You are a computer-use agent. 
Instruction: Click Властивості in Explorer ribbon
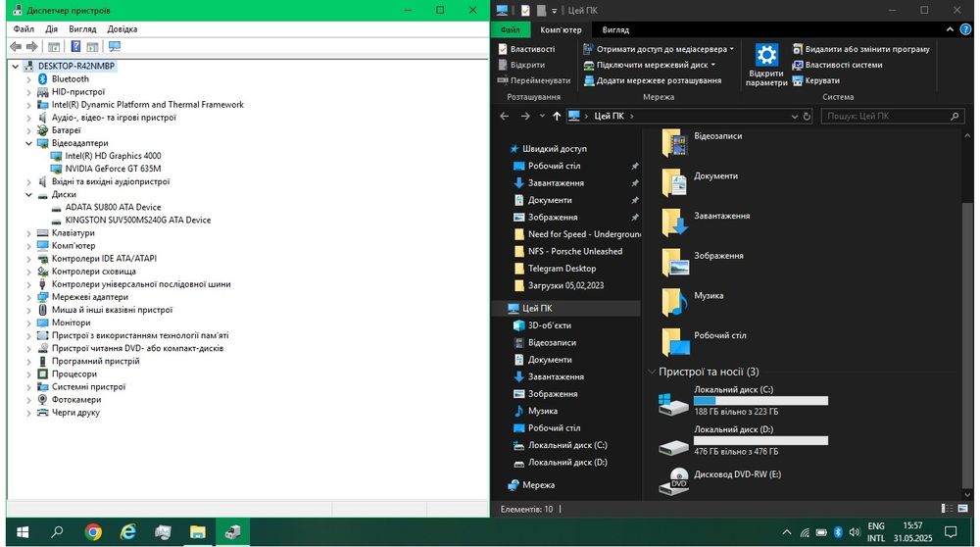[526, 49]
